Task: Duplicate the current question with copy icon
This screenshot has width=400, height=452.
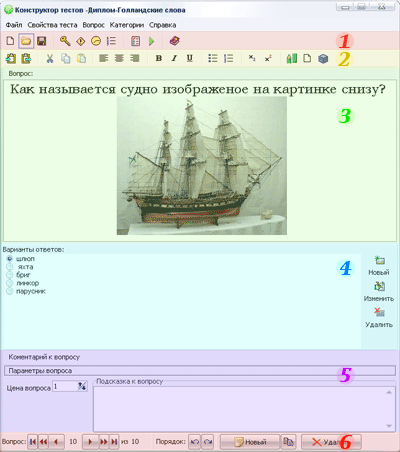Action: coord(288,442)
